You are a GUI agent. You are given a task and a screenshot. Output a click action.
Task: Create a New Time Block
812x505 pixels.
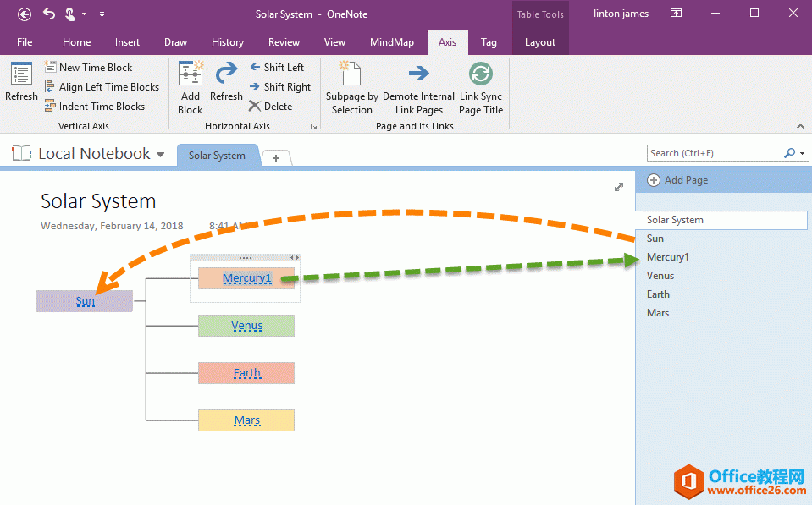click(93, 67)
